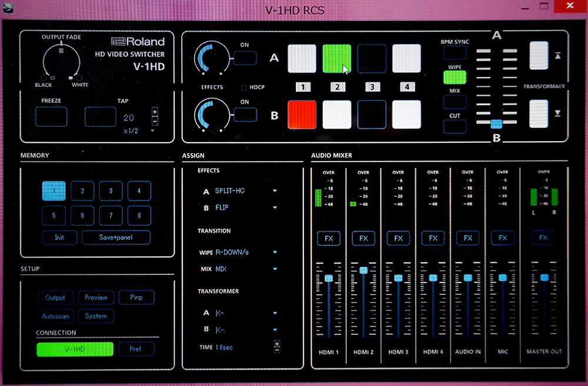Select input 2 on bus B
This screenshot has height=386, width=588.
pos(337,115)
